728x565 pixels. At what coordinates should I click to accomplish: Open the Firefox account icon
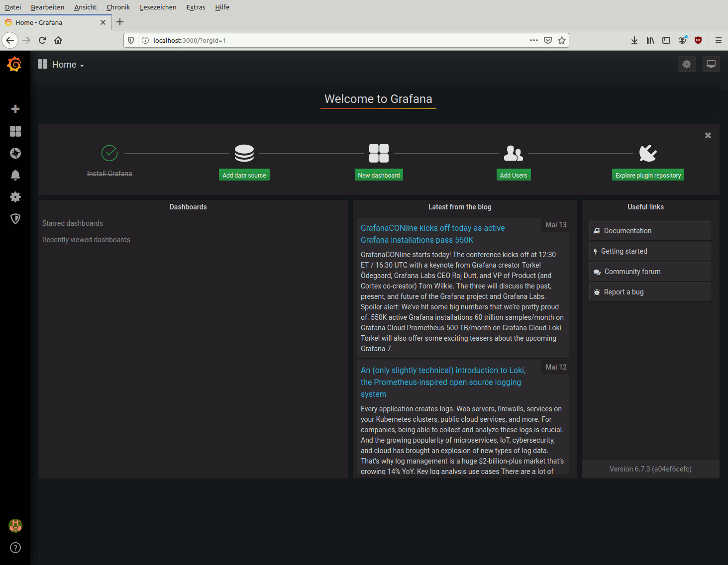[682, 40]
